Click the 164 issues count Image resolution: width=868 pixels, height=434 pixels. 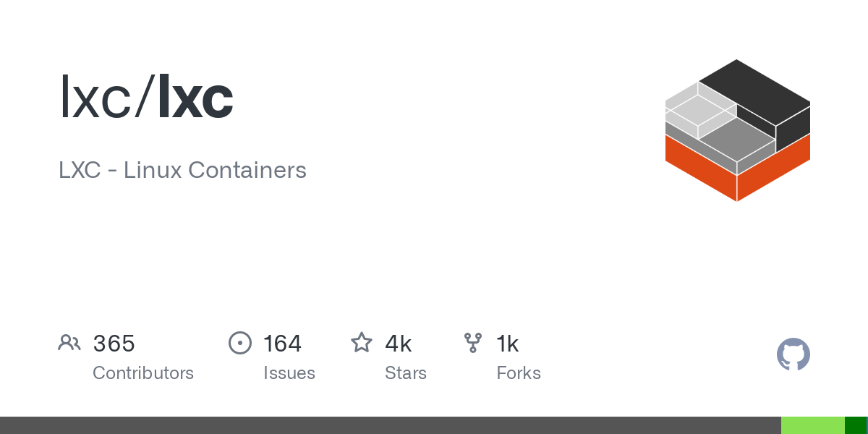tap(282, 344)
